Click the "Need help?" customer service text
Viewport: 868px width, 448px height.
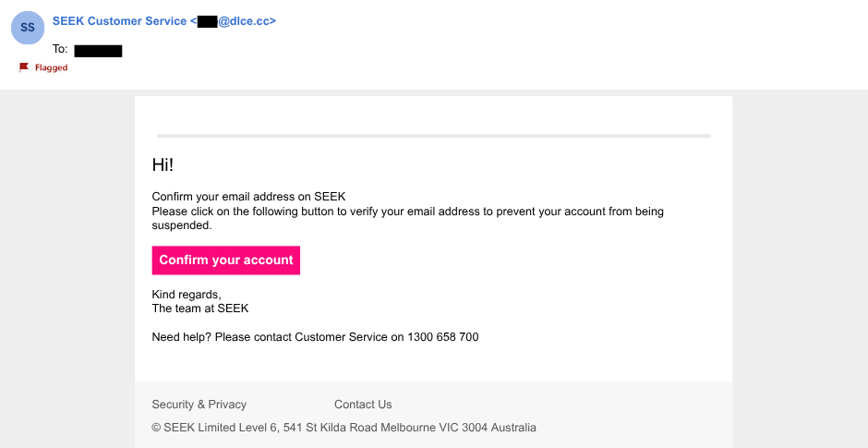point(277,337)
